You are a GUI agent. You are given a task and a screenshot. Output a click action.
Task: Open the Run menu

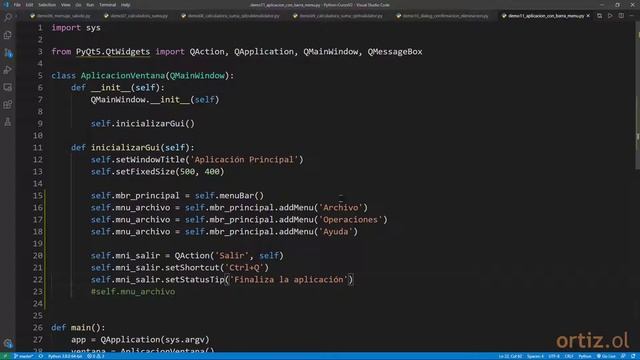90,5
